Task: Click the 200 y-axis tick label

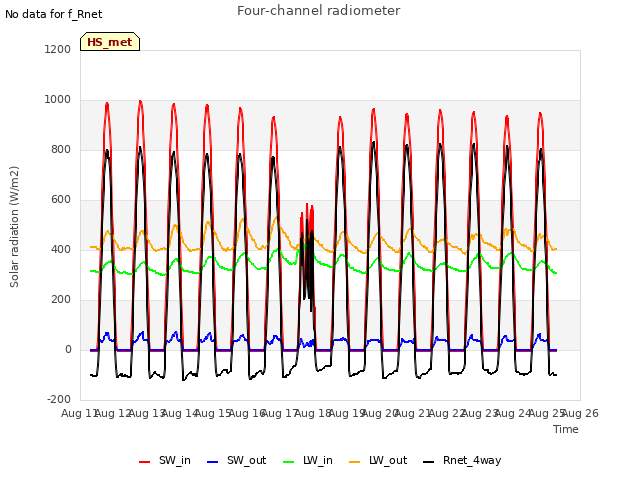Action: (x=61, y=300)
